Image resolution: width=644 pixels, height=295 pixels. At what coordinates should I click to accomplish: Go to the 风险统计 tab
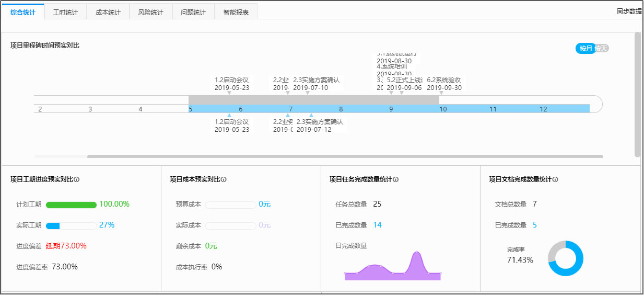150,12
